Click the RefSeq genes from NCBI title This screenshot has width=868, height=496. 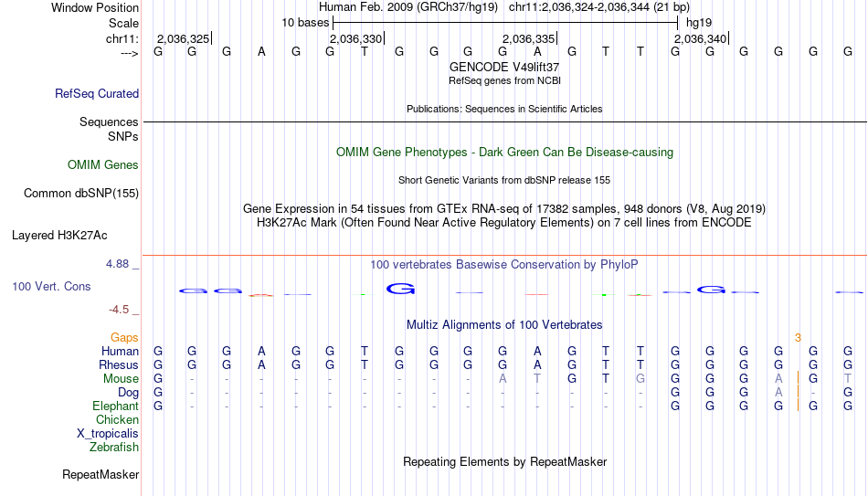(504, 80)
